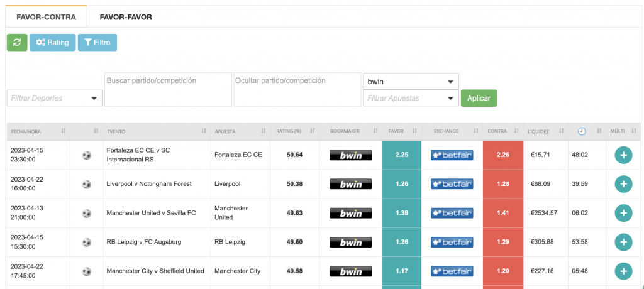644x289 pixels.
Task: Click the green refresh icon button
Action: 16,42
